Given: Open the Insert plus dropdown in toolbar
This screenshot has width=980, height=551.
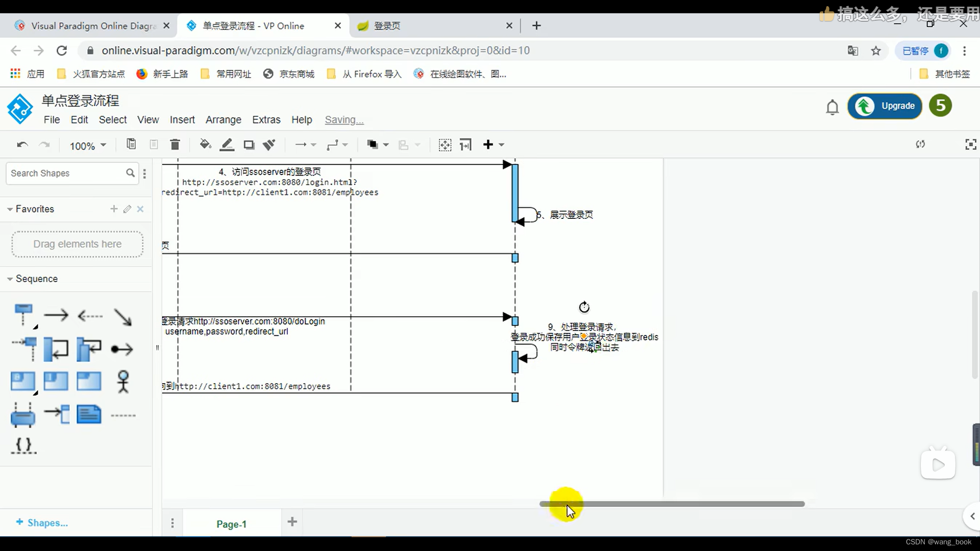Looking at the screenshot, I should click(x=494, y=145).
